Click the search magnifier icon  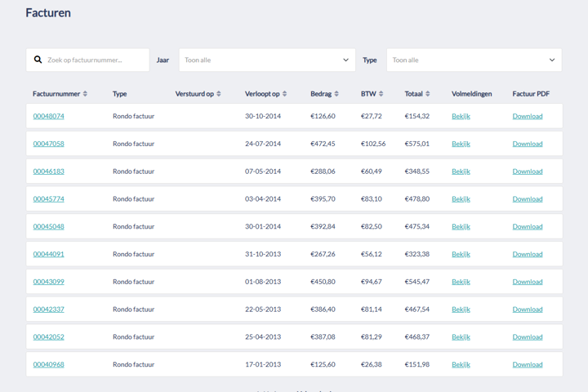[38, 60]
